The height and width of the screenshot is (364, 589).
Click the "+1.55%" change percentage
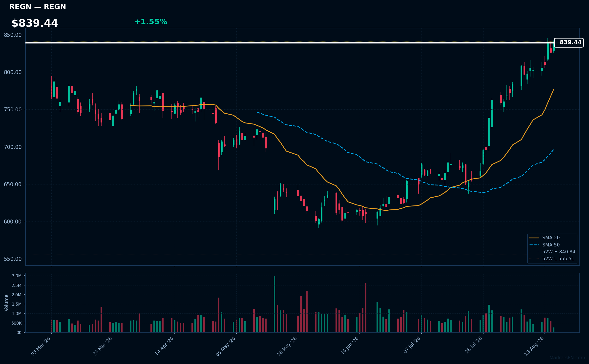151,22
